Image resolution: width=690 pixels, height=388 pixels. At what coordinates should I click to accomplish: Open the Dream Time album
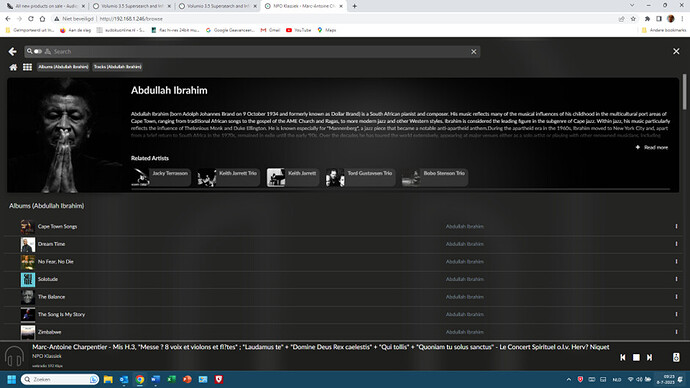click(51, 244)
